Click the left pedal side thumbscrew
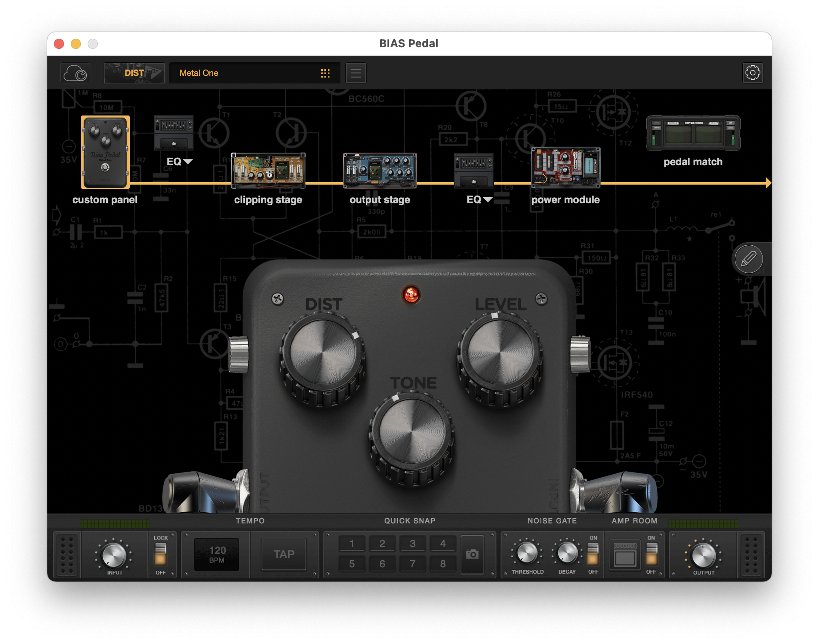 [x=238, y=354]
